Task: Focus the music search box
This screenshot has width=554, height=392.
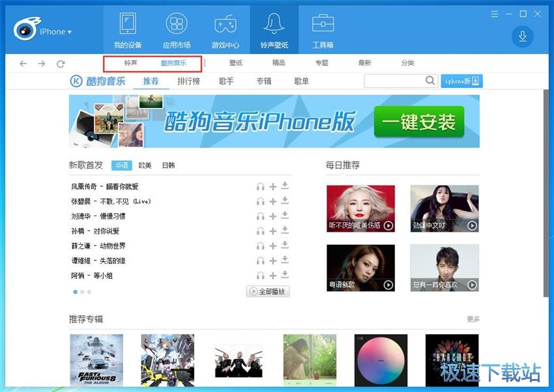Action: click(394, 81)
